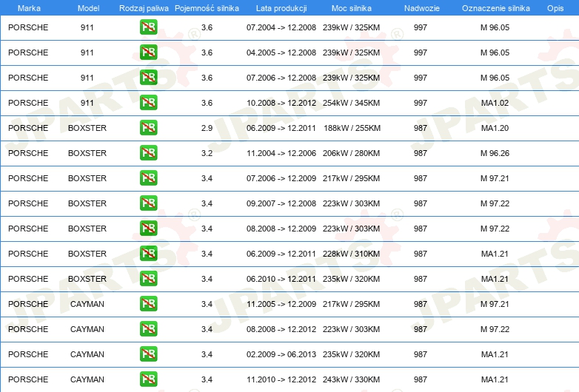Image resolution: width=579 pixels, height=392 pixels.
Task: Click fuel icon in Boxster 07.2006 row
Action: (x=148, y=178)
